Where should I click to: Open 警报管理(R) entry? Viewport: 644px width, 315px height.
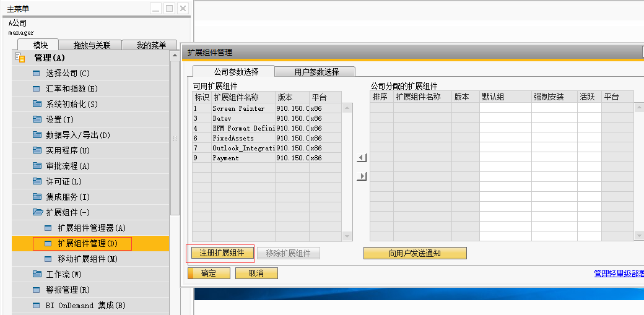[x=90, y=290]
